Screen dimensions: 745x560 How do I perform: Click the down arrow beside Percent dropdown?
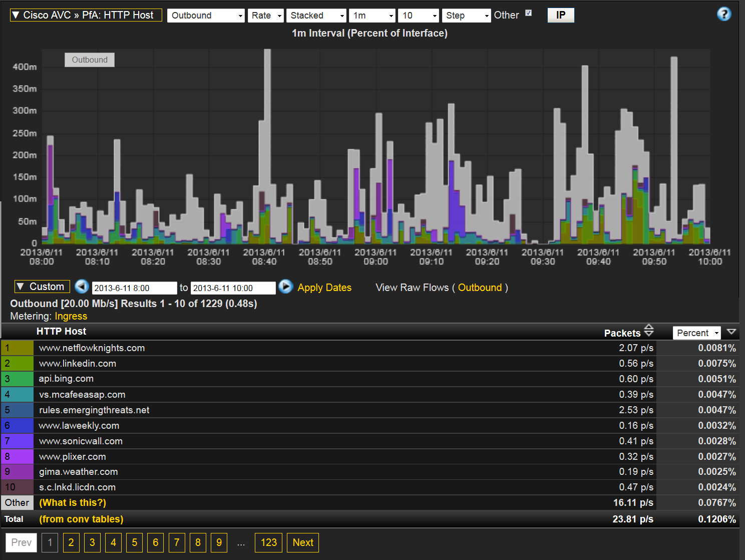[731, 332]
